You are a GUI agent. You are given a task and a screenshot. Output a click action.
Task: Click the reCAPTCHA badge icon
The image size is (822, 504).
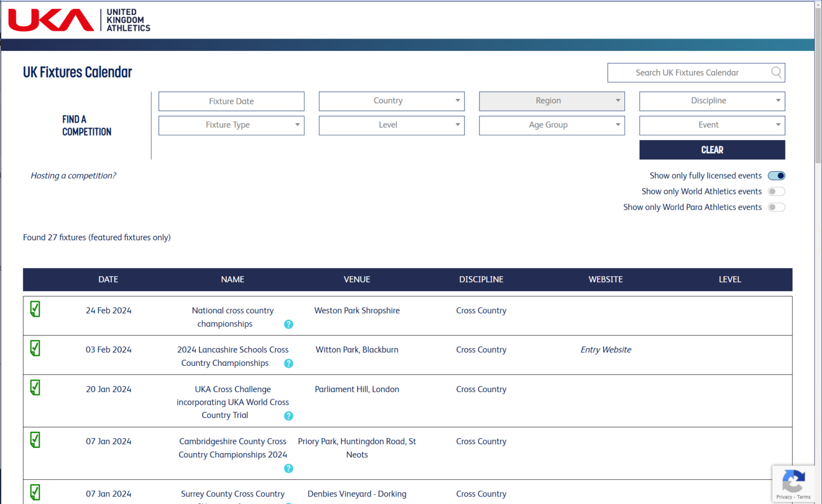(793, 482)
